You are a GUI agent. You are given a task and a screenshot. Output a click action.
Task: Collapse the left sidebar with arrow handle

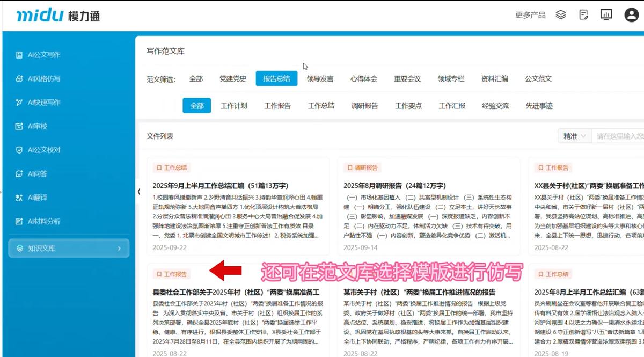(x=139, y=192)
